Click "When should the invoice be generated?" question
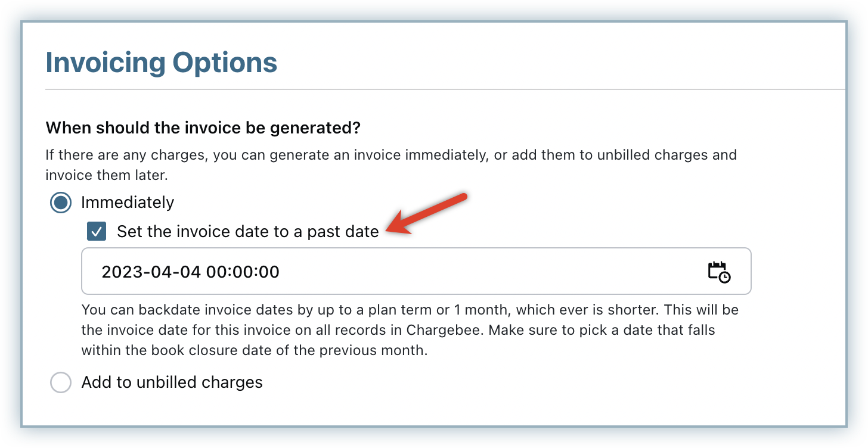This screenshot has width=868, height=448. pyautogui.click(x=204, y=127)
